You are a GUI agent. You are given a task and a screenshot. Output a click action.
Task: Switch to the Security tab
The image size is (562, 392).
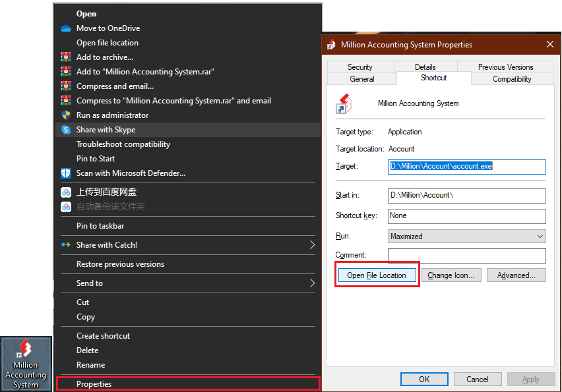pos(360,67)
